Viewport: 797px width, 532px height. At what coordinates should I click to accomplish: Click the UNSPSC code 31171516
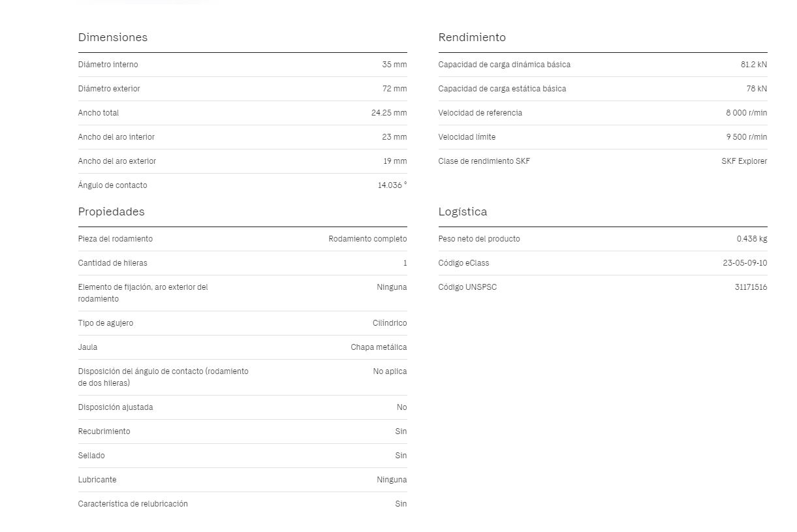(x=751, y=287)
